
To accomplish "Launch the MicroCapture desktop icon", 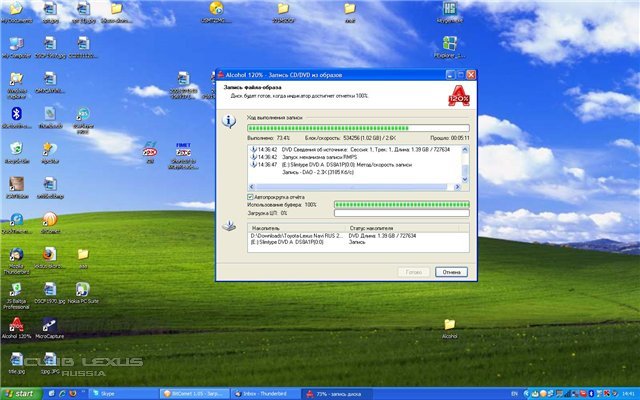I will click(x=48, y=325).
